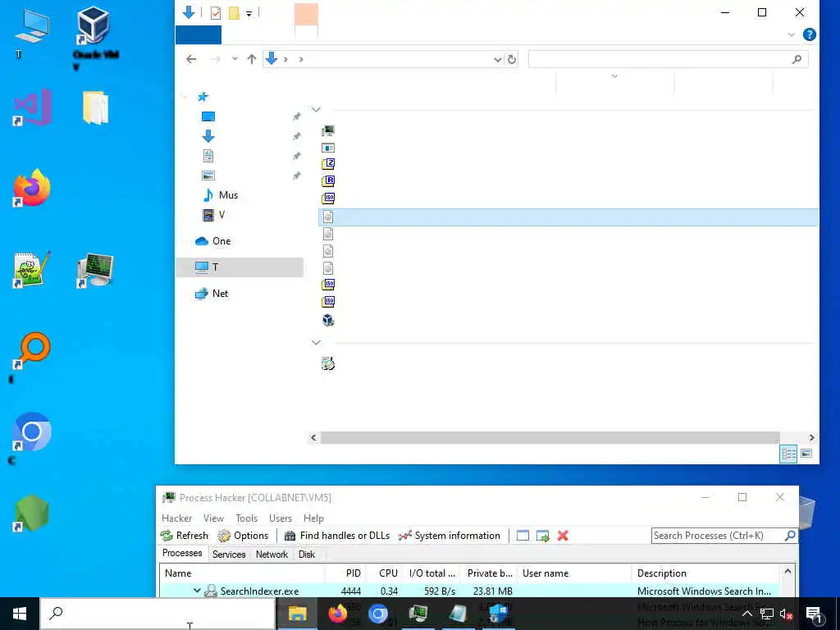The height and width of the screenshot is (630, 840).
Task: Select Network in the navigation pane
Action: point(212,293)
